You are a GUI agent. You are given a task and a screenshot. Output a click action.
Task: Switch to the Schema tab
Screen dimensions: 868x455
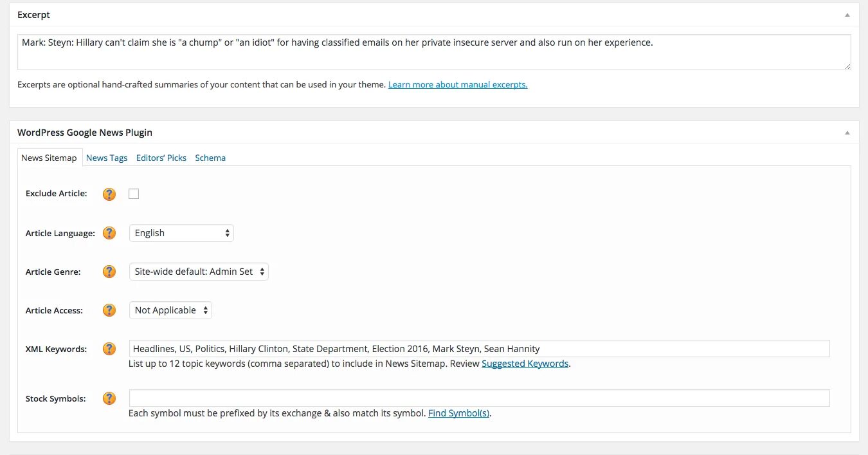point(210,158)
